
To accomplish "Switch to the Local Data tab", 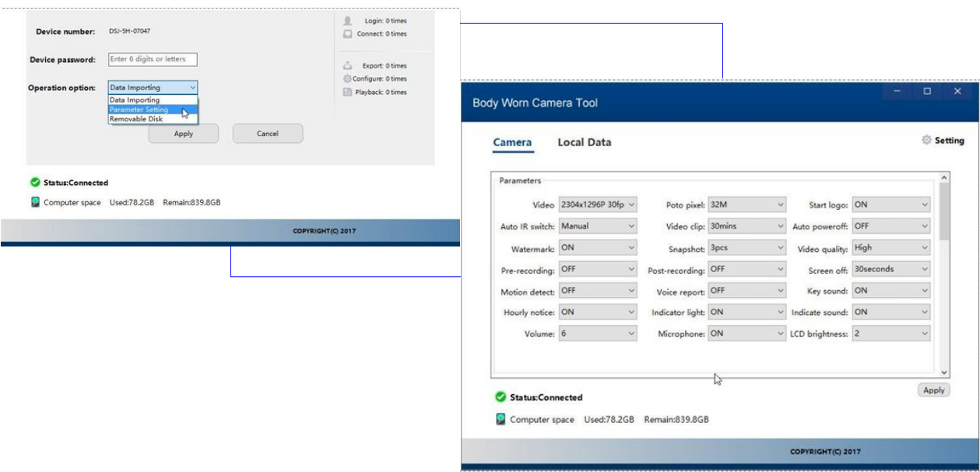I will coord(585,142).
